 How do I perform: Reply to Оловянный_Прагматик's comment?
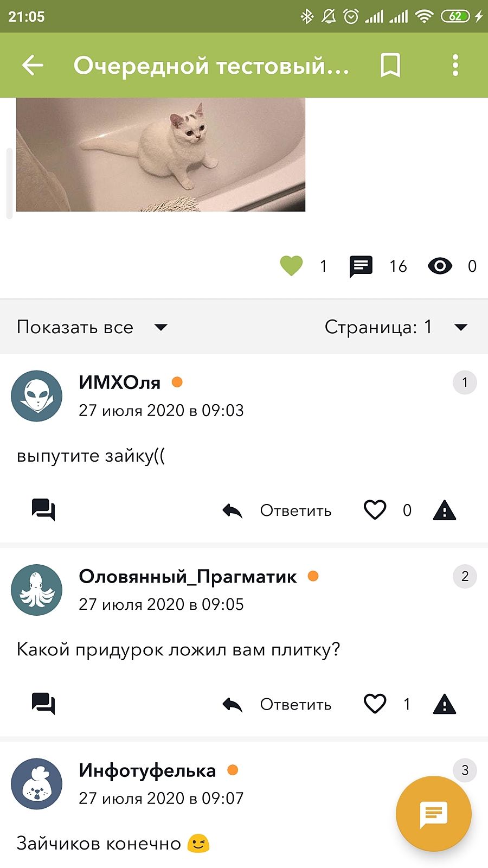tap(277, 704)
